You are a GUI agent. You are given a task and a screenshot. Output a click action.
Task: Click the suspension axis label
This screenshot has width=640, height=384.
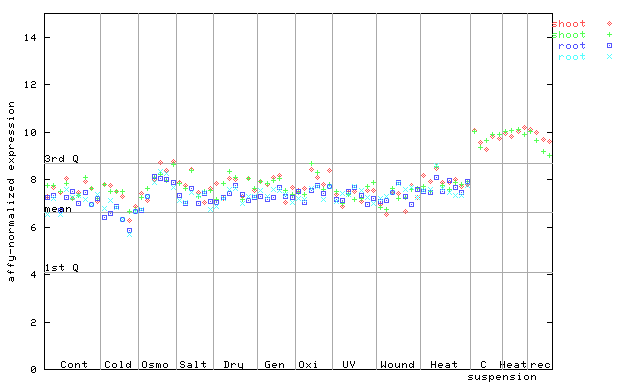click(x=502, y=377)
